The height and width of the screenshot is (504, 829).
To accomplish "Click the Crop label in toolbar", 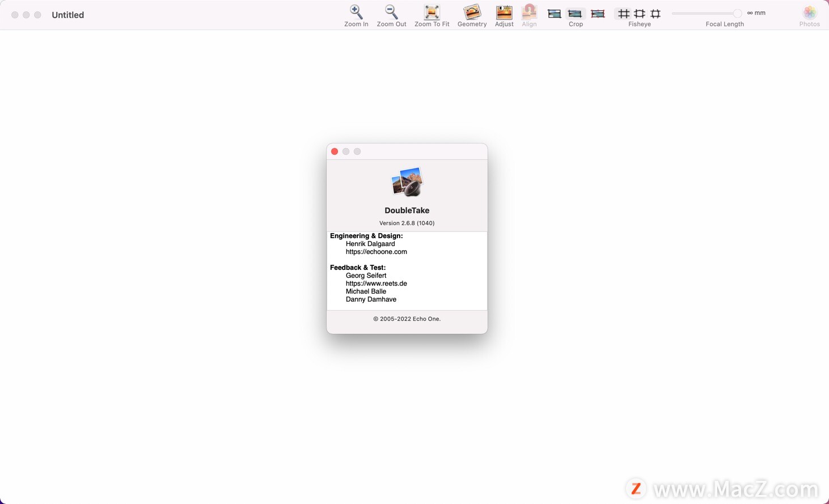I will pyautogui.click(x=576, y=24).
